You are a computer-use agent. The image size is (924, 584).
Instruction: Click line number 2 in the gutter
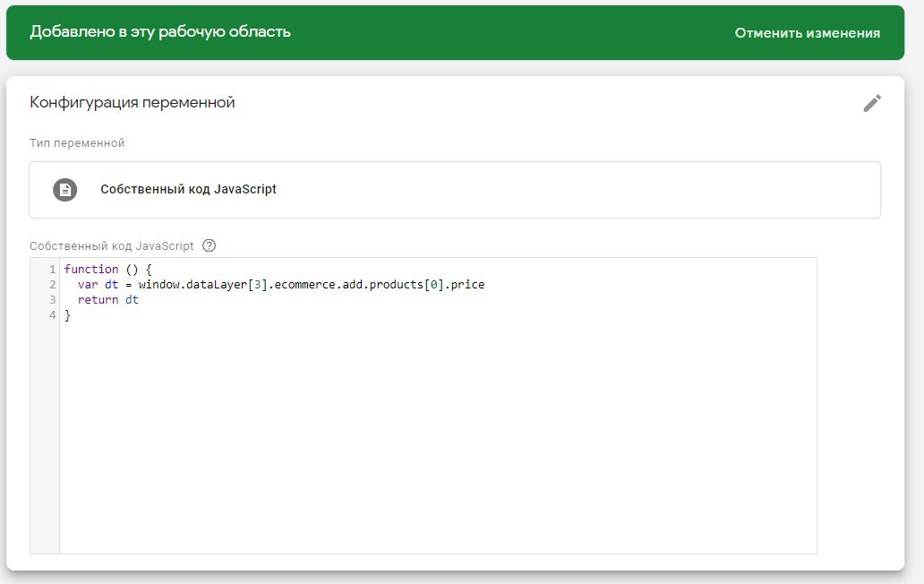point(53,285)
